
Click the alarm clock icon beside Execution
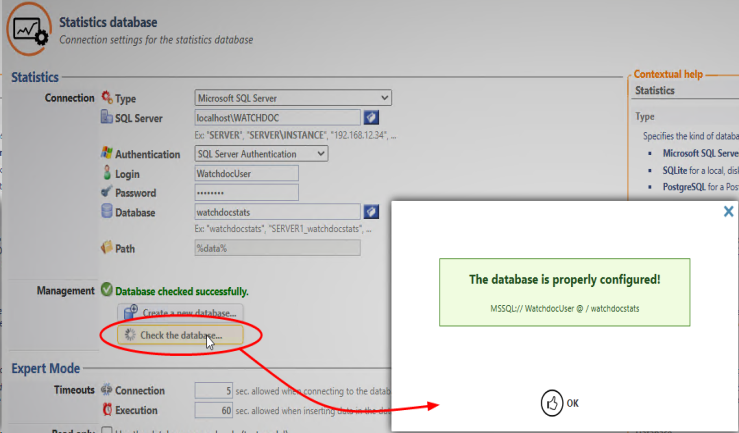[107, 410]
